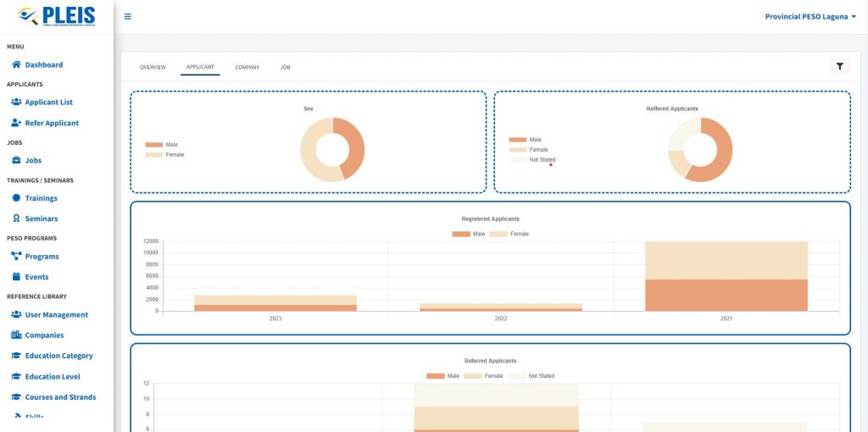This screenshot has height=432, width=868.
Task: Toggle Not Stated in Referred Applicants bar legend
Action: (531, 376)
